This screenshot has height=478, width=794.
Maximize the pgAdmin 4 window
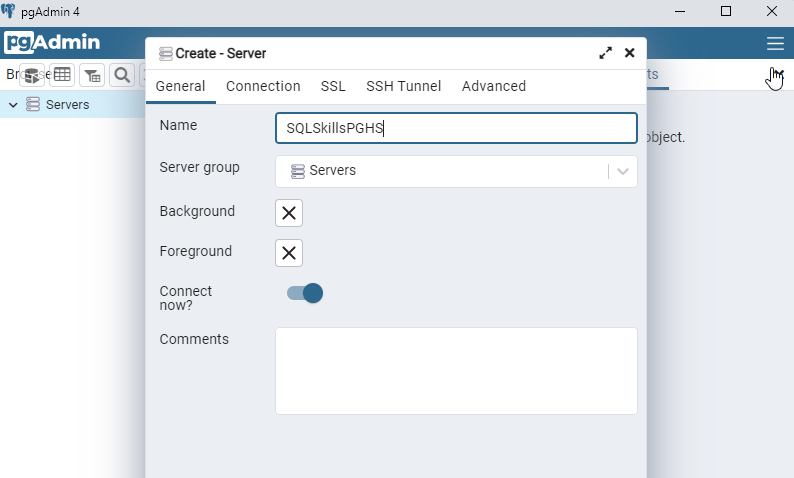pos(726,11)
